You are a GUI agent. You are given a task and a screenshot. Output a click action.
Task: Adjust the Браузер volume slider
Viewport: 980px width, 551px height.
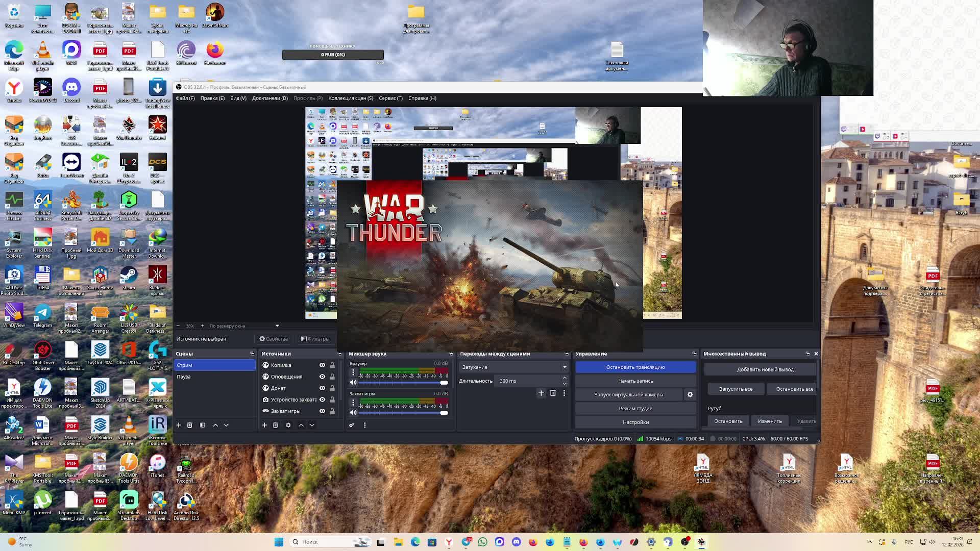click(x=443, y=383)
